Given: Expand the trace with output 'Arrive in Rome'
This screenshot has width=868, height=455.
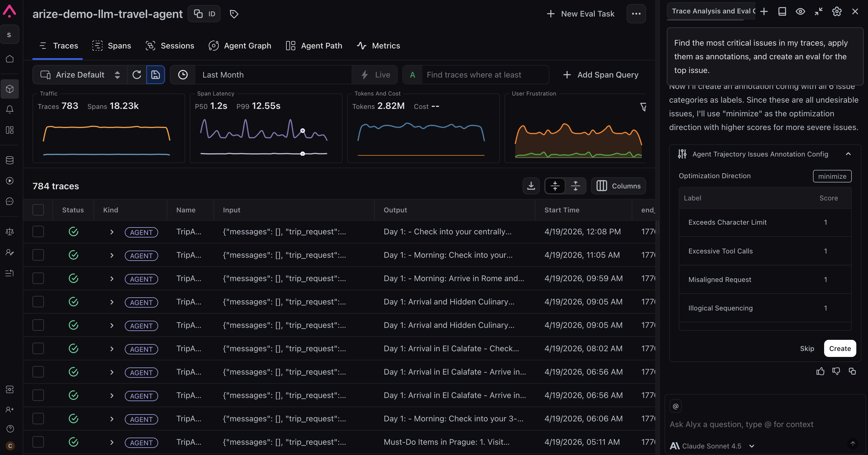Looking at the screenshot, I should tap(112, 279).
